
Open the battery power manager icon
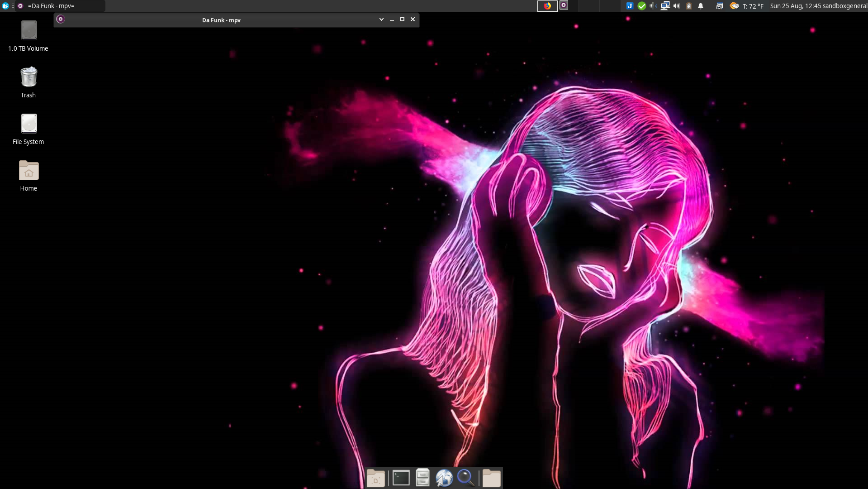689,6
